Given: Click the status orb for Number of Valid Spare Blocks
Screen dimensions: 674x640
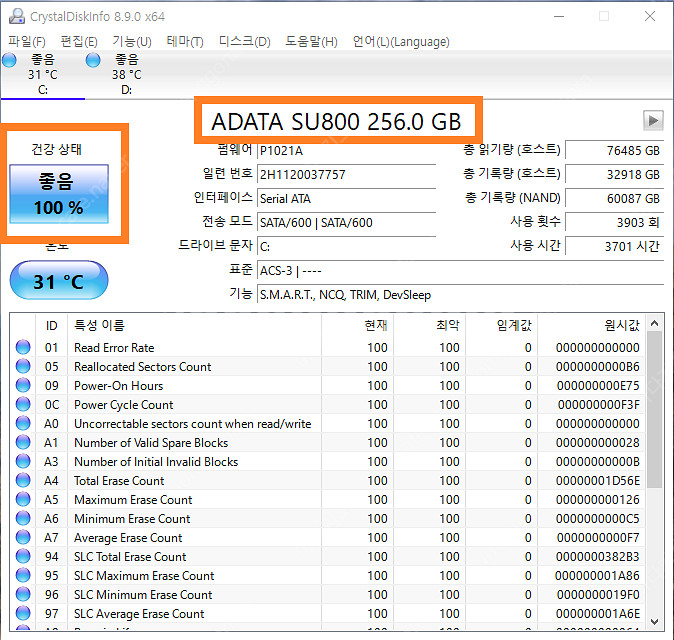Looking at the screenshot, I should point(23,442).
